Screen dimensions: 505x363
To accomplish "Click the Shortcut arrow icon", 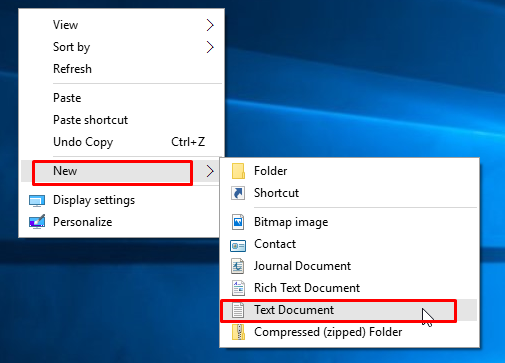I will click(238, 193).
